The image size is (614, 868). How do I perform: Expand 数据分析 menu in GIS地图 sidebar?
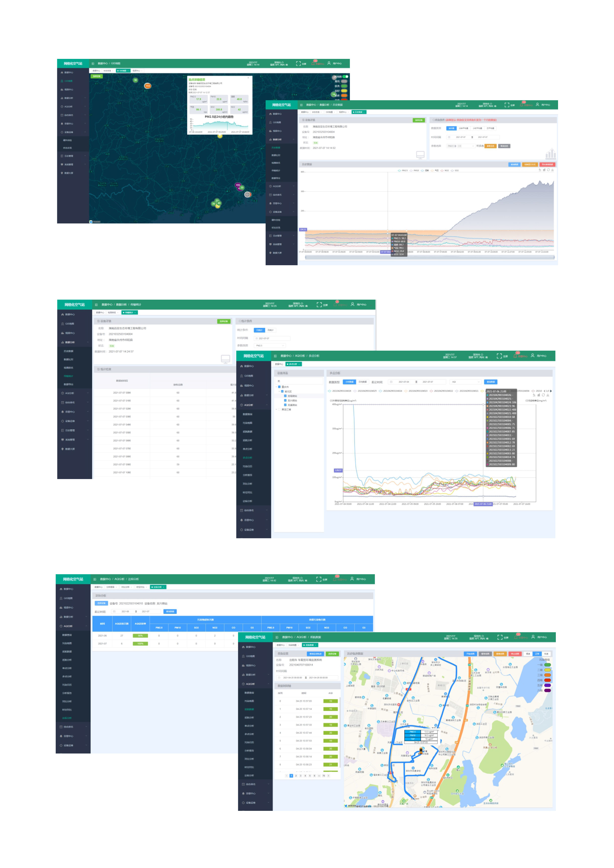click(x=73, y=98)
